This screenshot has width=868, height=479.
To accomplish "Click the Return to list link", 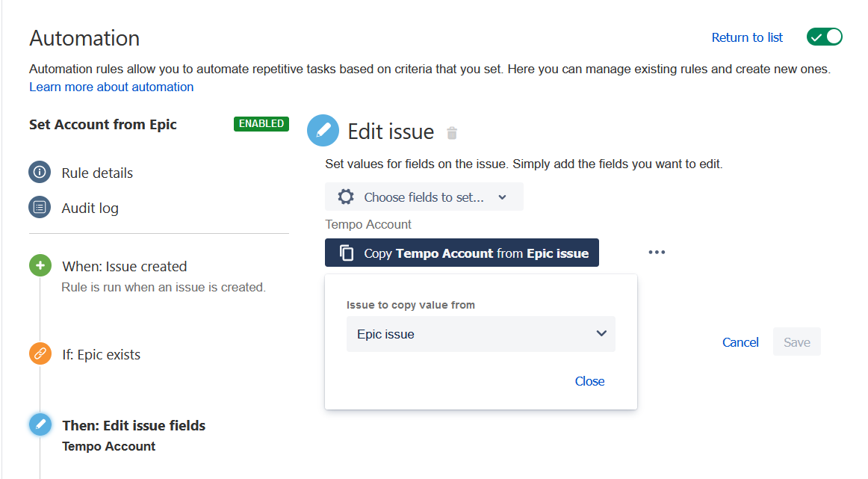I will pos(747,37).
